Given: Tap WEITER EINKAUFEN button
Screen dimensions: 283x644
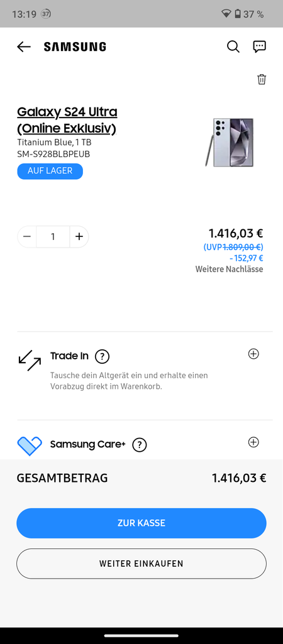Looking at the screenshot, I should pyautogui.click(x=141, y=564).
